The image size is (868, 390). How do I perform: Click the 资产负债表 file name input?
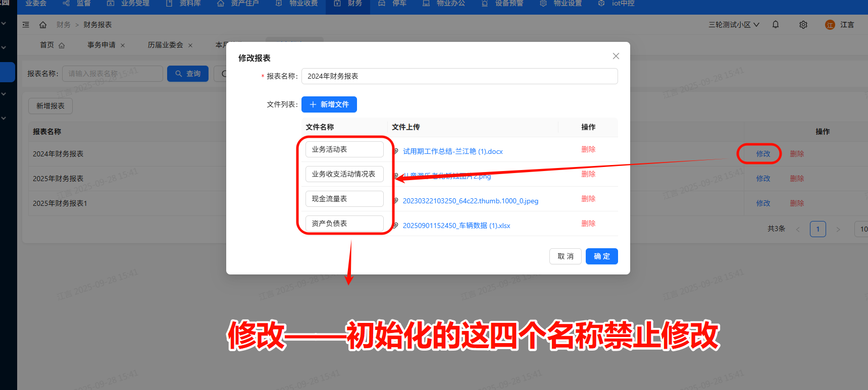344,224
